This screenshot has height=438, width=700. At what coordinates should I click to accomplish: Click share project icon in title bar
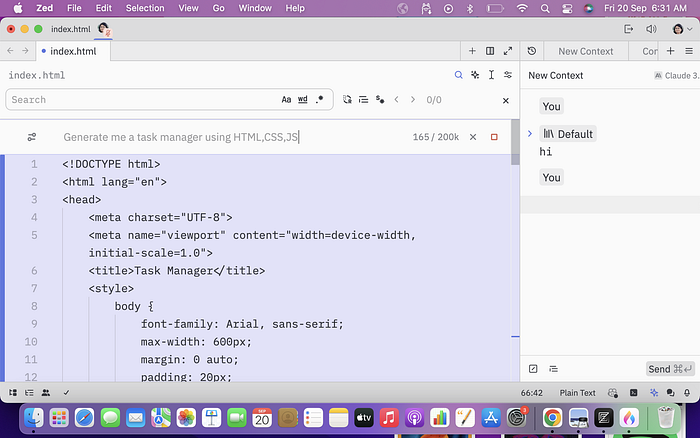click(x=629, y=29)
